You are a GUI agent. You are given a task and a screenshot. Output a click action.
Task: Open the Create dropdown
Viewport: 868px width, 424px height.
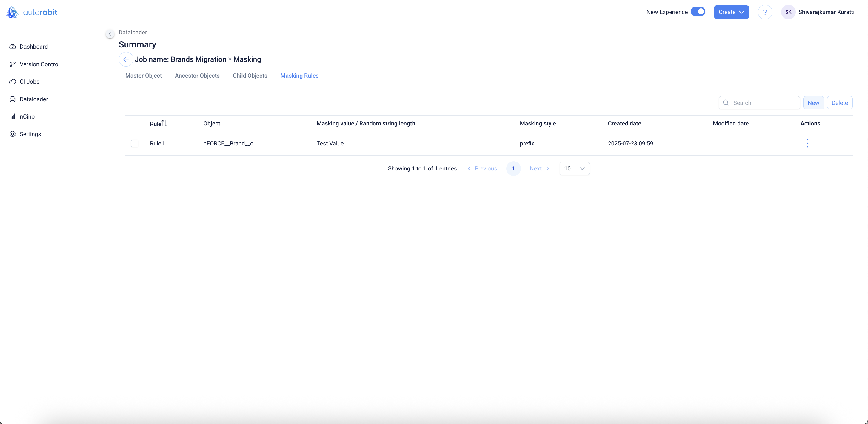[x=731, y=12]
